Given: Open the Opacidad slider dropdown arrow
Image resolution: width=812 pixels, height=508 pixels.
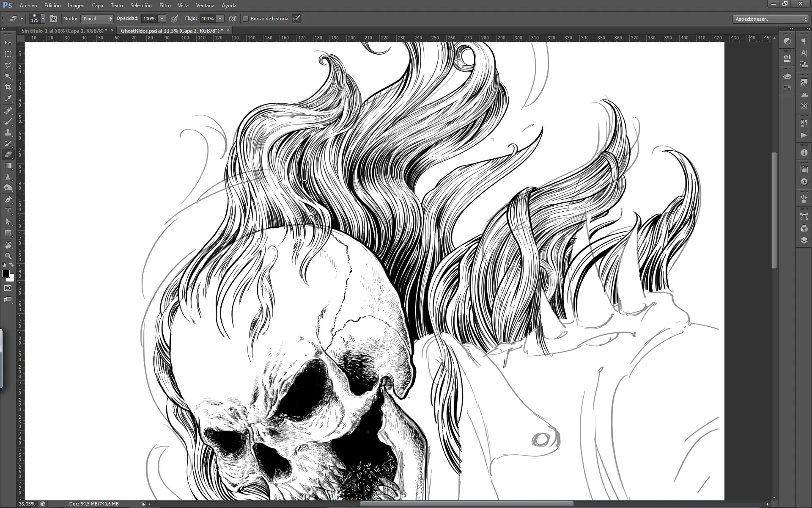Looking at the screenshot, I should (x=162, y=19).
